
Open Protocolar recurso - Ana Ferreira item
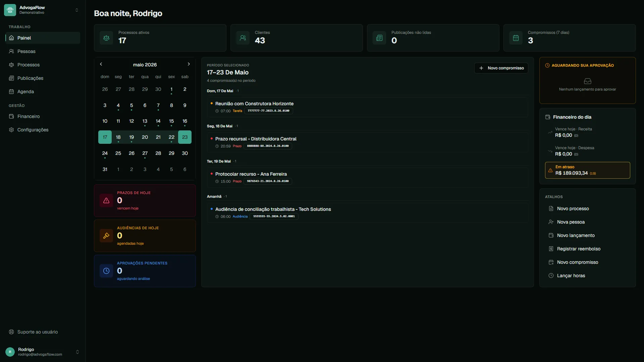[367, 177]
